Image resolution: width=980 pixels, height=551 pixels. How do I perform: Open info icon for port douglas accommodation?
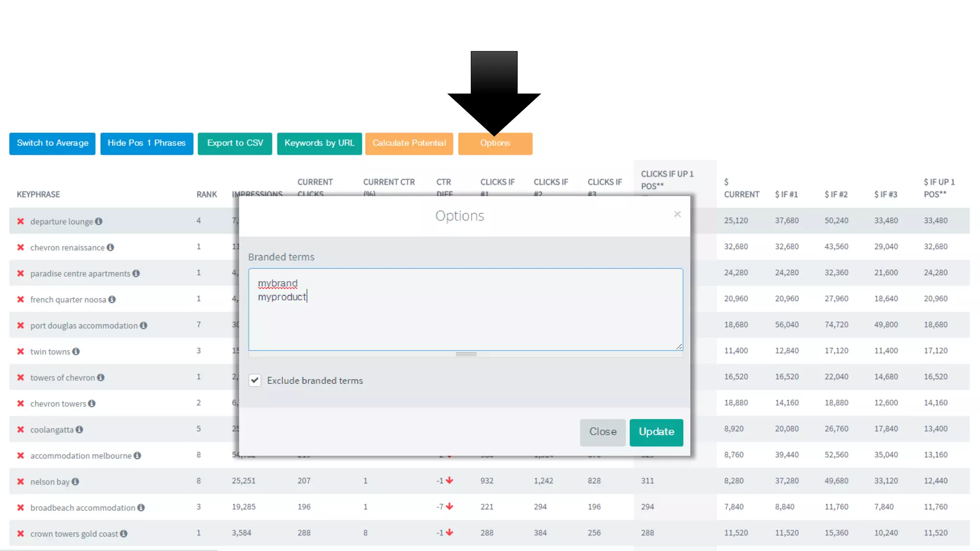144,325
